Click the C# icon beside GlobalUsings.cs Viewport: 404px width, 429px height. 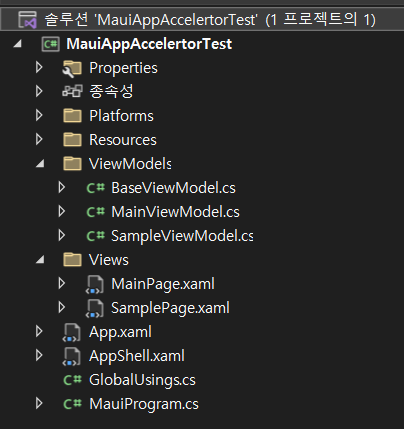point(73,380)
